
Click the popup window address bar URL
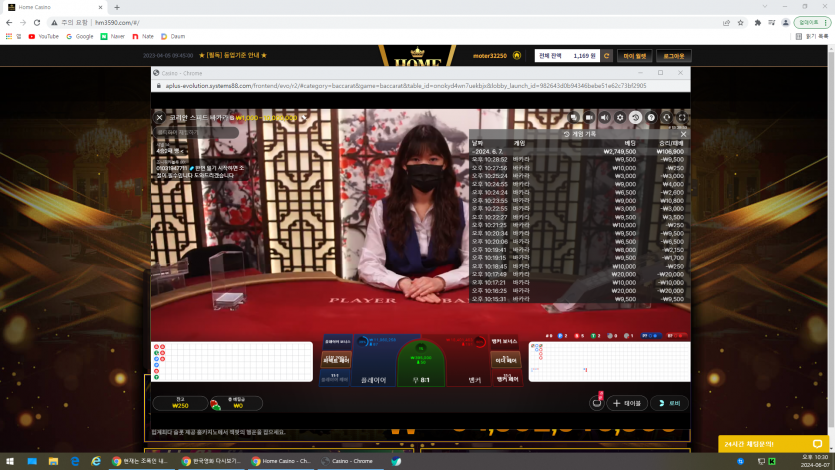point(406,86)
